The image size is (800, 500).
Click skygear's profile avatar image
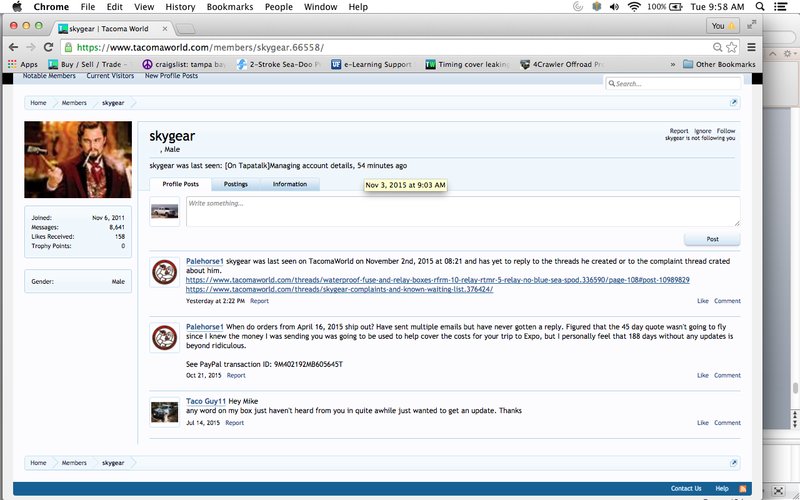tap(78, 159)
